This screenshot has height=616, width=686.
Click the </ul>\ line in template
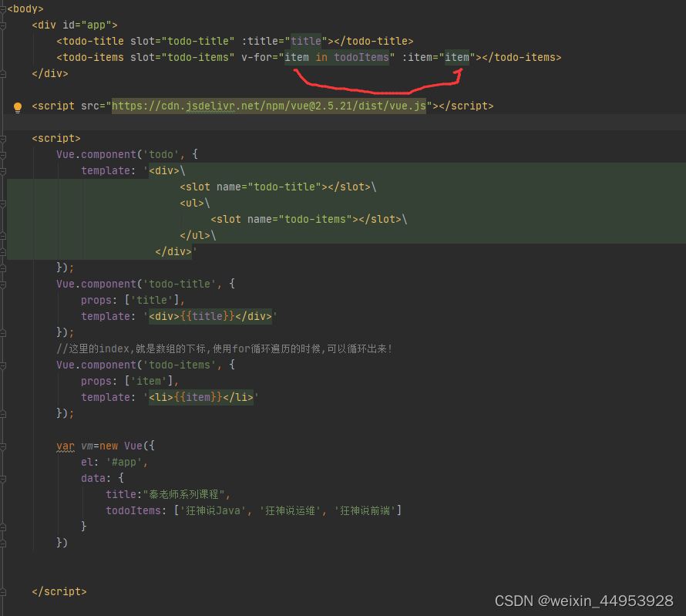(x=198, y=236)
